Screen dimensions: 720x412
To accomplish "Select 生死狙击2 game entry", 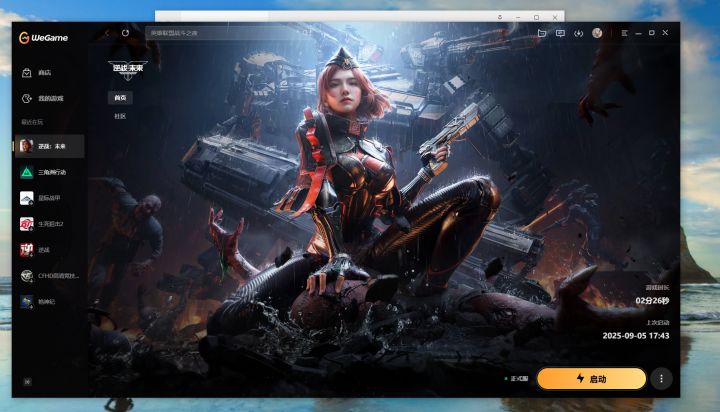I will point(49,224).
